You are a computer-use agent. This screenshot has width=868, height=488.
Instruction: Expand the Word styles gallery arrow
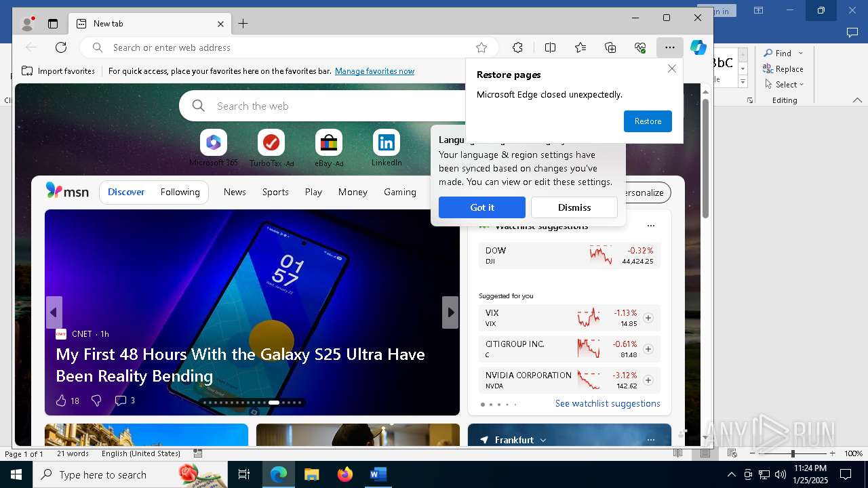[743, 82]
